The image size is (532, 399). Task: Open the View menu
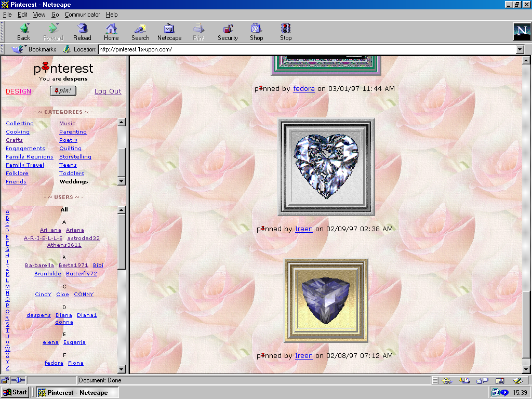(39, 15)
